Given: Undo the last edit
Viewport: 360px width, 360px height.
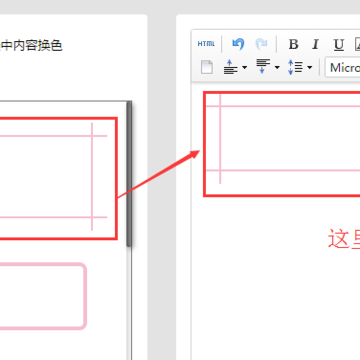Looking at the screenshot, I should click(238, 44).
